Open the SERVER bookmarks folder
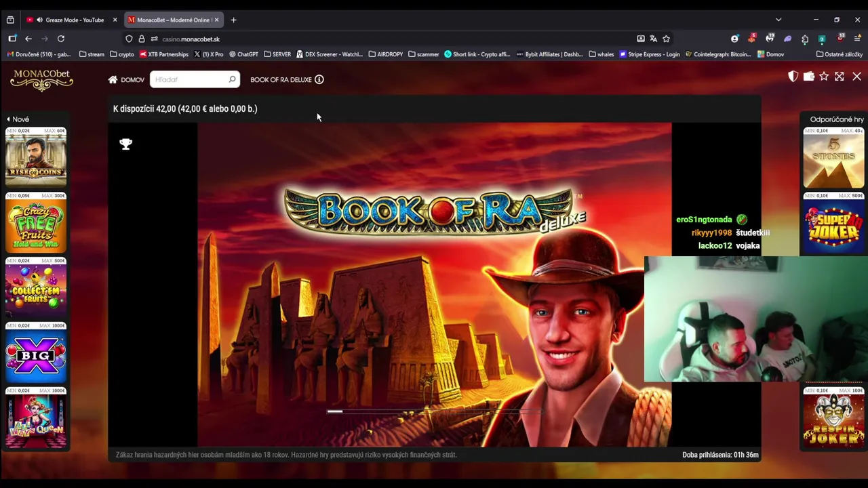 click(277, 54)
